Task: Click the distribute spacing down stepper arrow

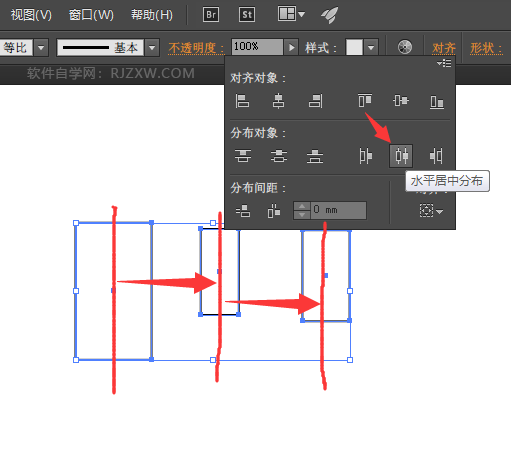Action: point(302,215)
